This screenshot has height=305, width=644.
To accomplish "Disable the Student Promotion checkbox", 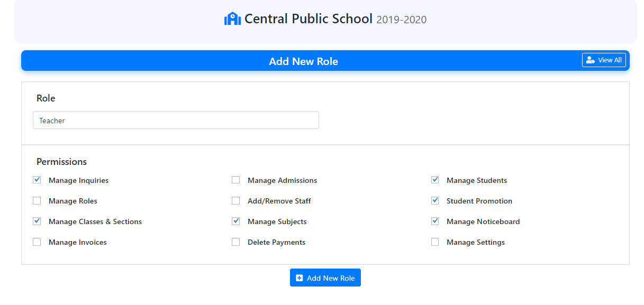I will click(435, 201).
